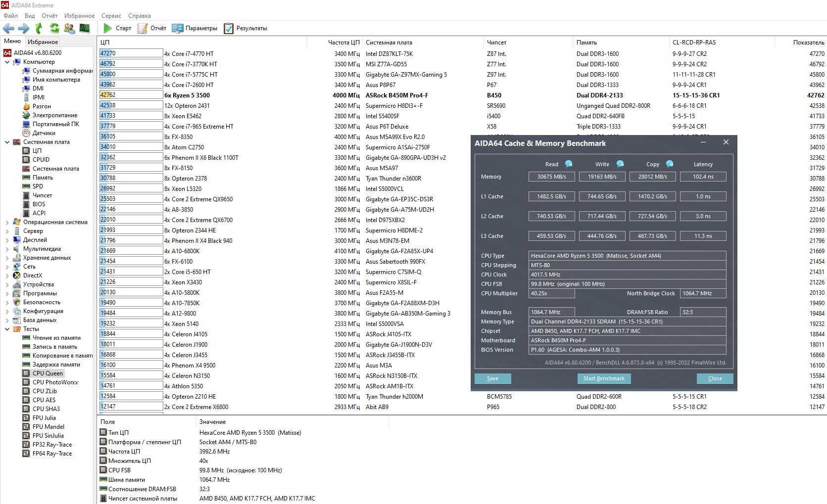Select the 4x Core i7-4770 HT row
The image size is (827, 504).
point(462,54)
